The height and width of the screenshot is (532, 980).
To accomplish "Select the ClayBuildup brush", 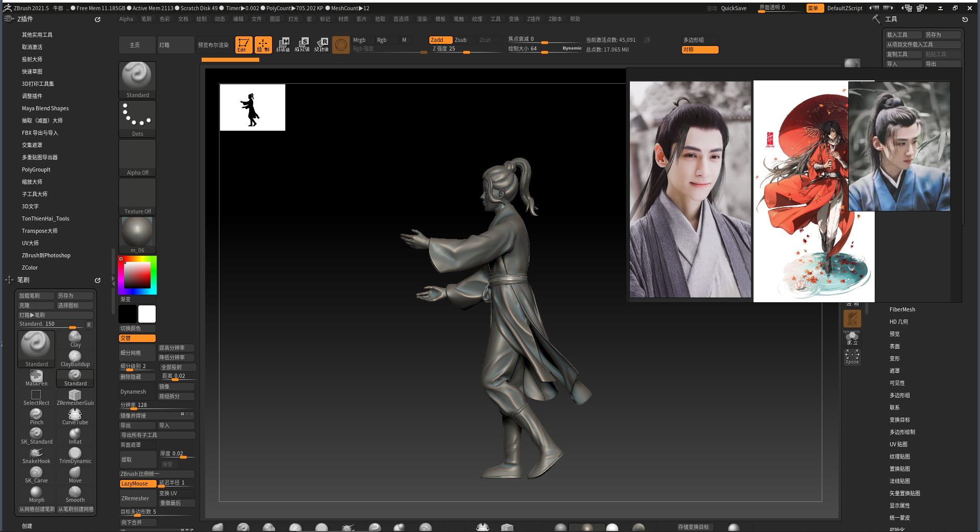I will pyautogui.click(x=75, y=358).
